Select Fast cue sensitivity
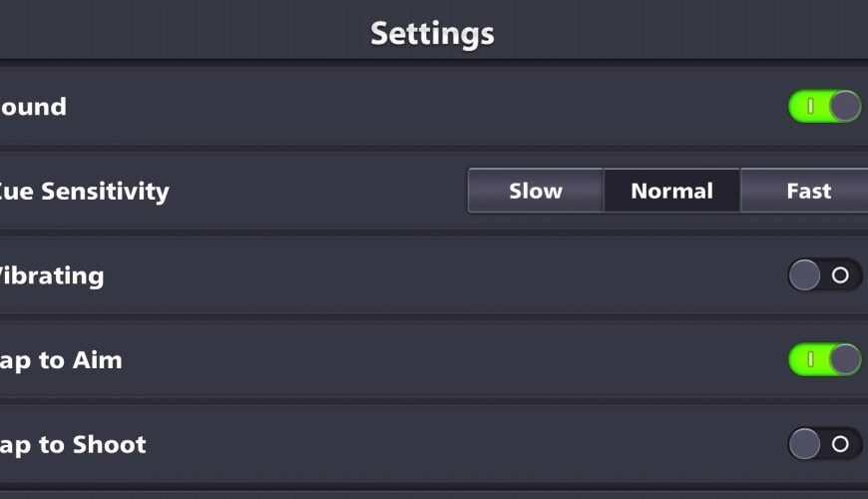 pyautogui.click(x=807, y=191)
